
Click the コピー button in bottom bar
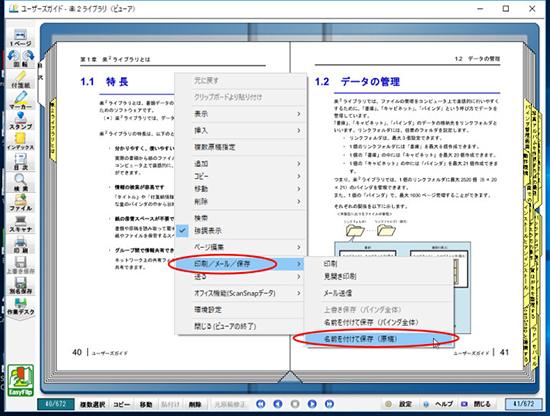coord(122,404)
